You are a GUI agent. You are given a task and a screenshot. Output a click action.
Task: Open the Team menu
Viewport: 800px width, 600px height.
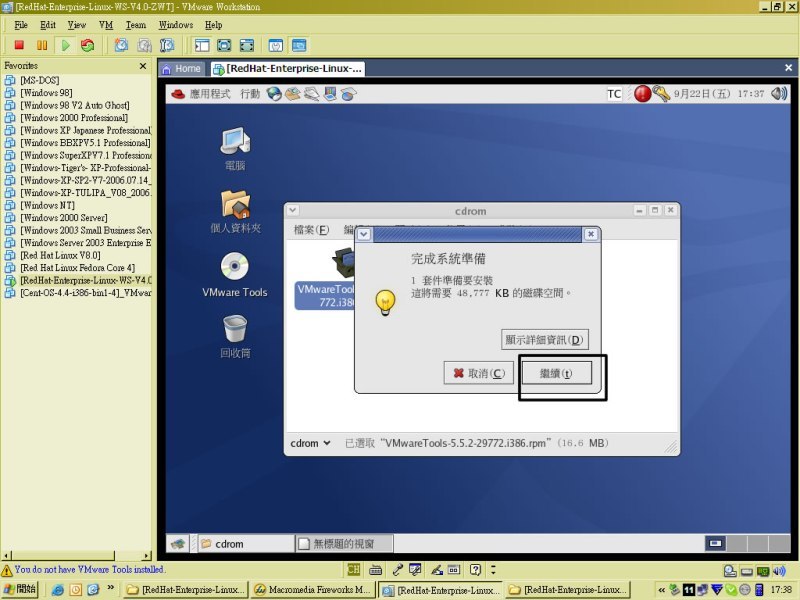click(136, 25)
